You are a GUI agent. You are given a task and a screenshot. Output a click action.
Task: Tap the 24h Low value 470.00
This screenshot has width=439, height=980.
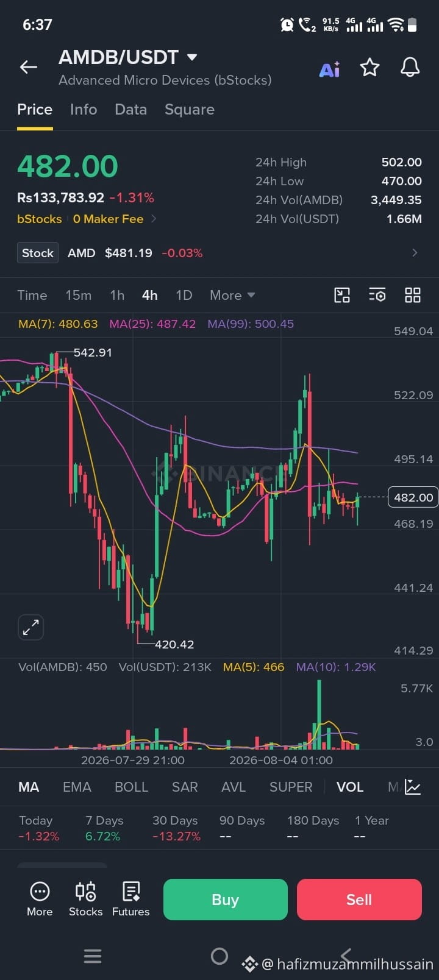(402, 181)
